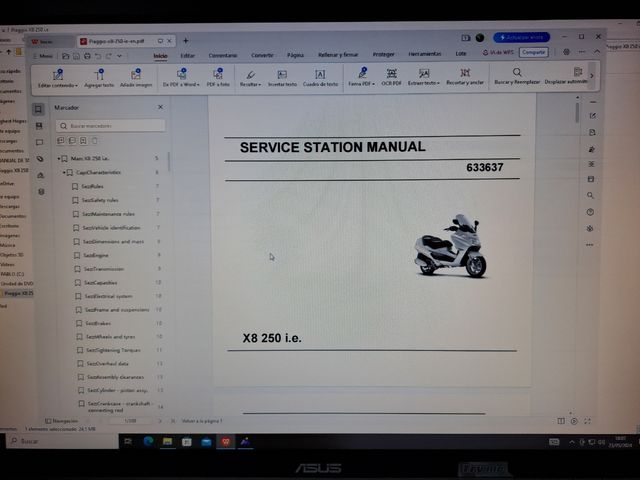Open the Editar contenido dropdown arrow
Image resolution: width=640 pixels, height=480 pixels.
[x=76, y=86]
